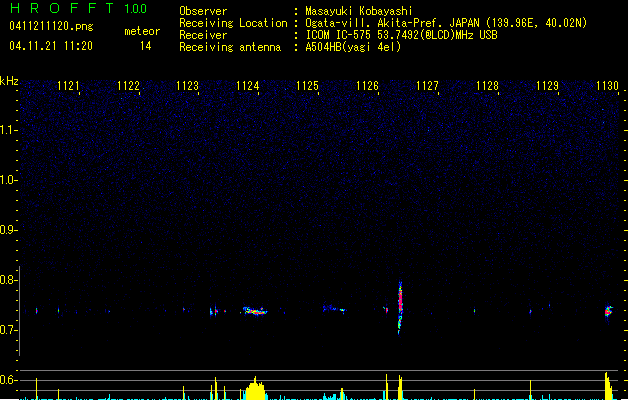Click the meteor echo blob at 1130
Screen dimensions: 629x400
click(609, 311)
